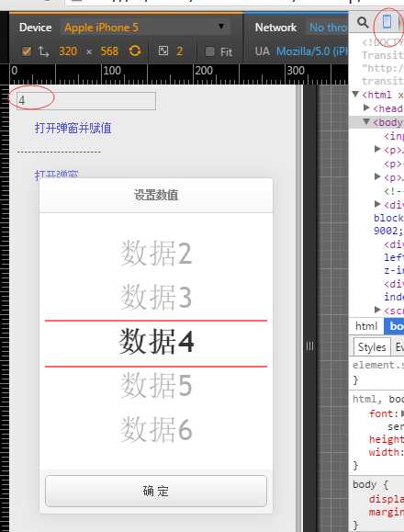Screen dimensions: 404x532
Task: Select the body breadcrumb
Action: tap(394, 326)
